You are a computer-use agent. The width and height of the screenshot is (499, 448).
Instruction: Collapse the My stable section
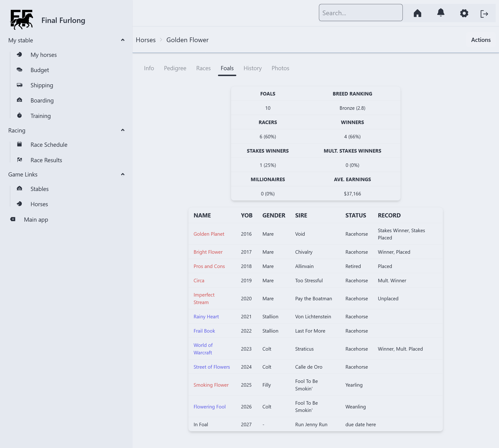pyautogui.click(x=123, y=40)
